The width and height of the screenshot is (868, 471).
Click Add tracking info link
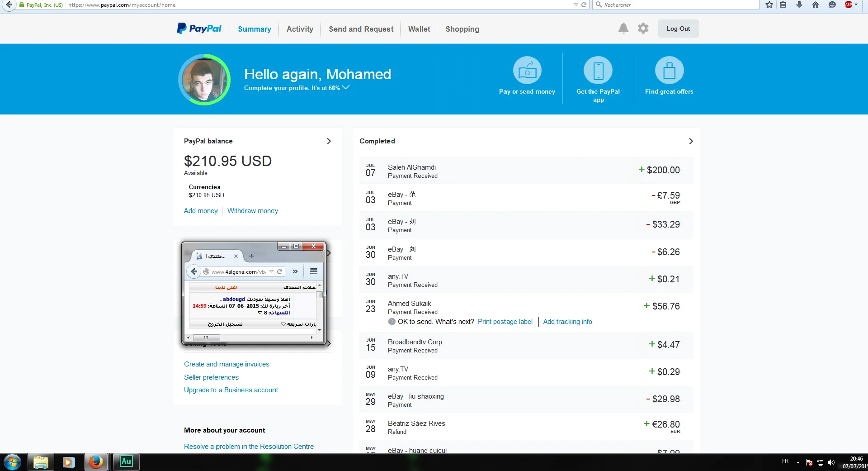tap(567, 322)
